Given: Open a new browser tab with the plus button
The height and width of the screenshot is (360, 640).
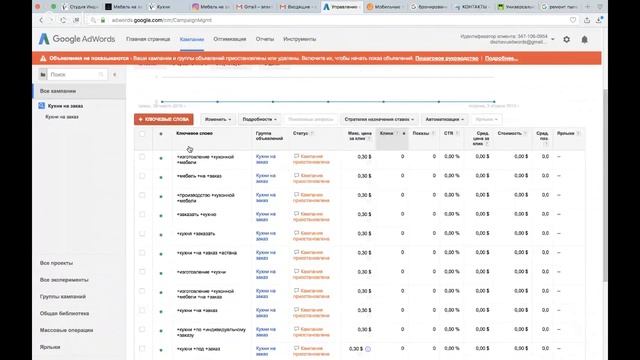Looking at the screenshot, I should [588, 7].
